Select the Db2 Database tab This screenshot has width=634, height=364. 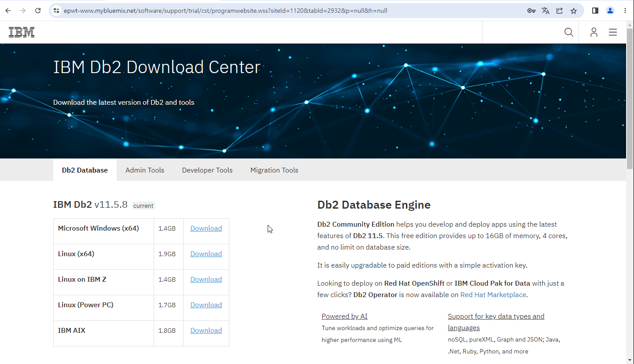click(x=85, y=170)
